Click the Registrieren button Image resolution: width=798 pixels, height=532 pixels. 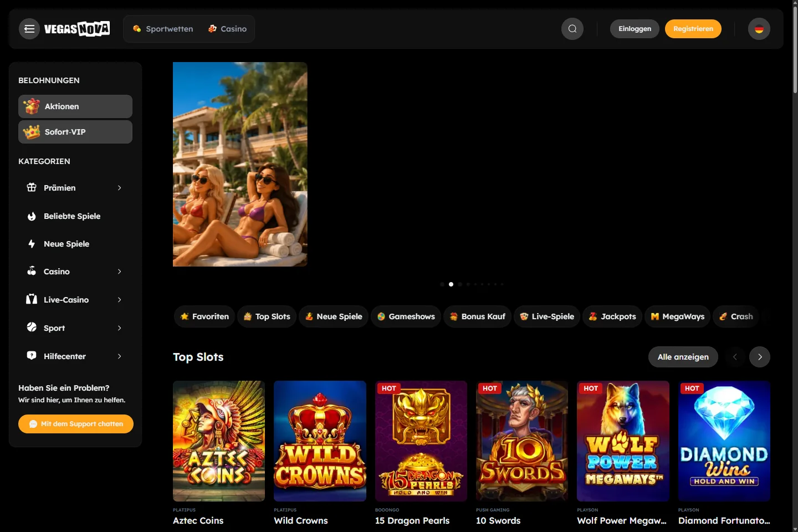[x=693, y=29]
